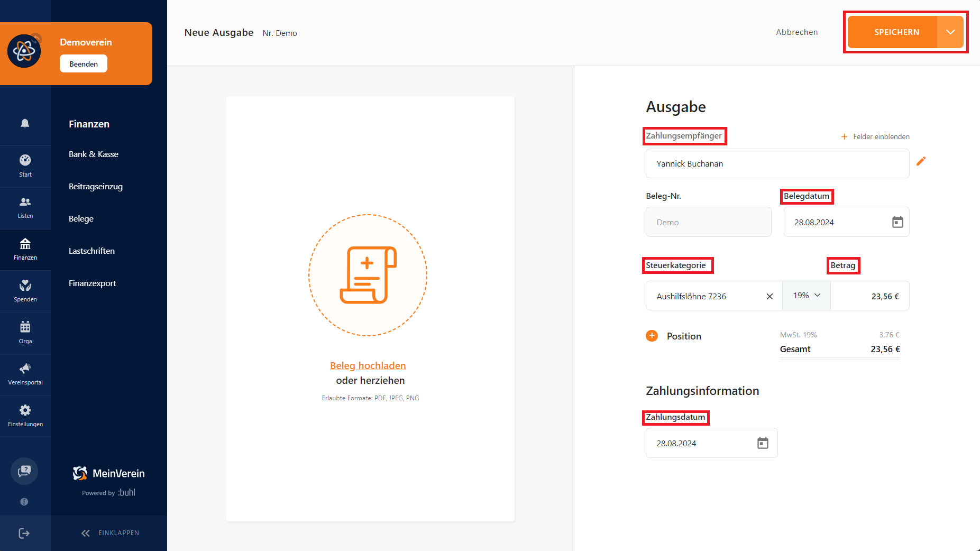Click Zahlungsempfänger field Yannick Buchanan
Viewport: 980px width, 551px height.
pos(777,163)
